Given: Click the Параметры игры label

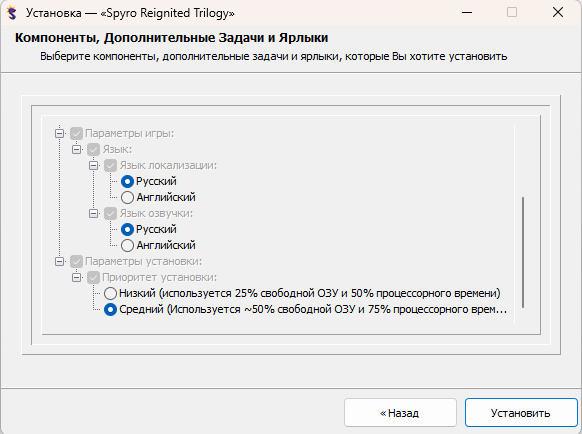Looking at the screenshot, I should click(130, 133).
